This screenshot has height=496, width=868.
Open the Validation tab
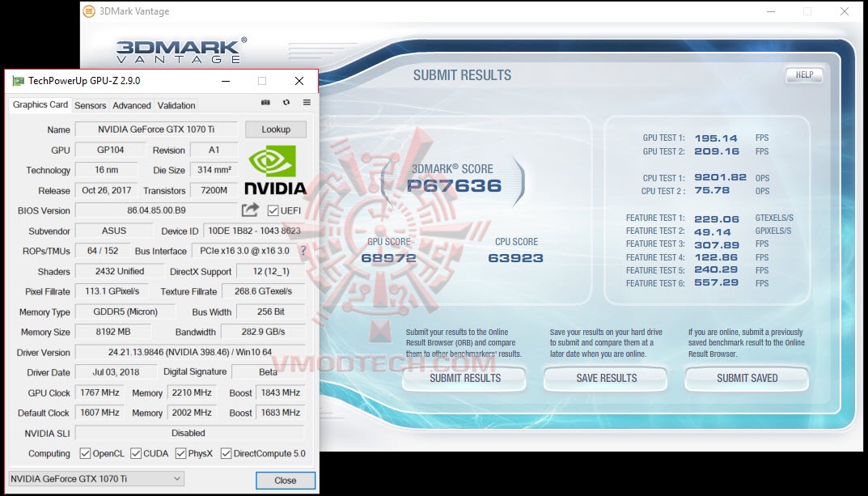176,105
